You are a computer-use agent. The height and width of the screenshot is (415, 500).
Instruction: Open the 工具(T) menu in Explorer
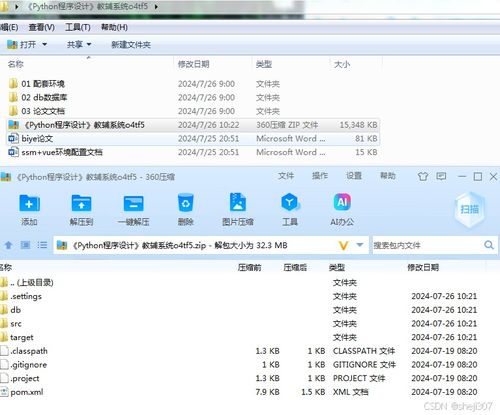coord(78,27)
